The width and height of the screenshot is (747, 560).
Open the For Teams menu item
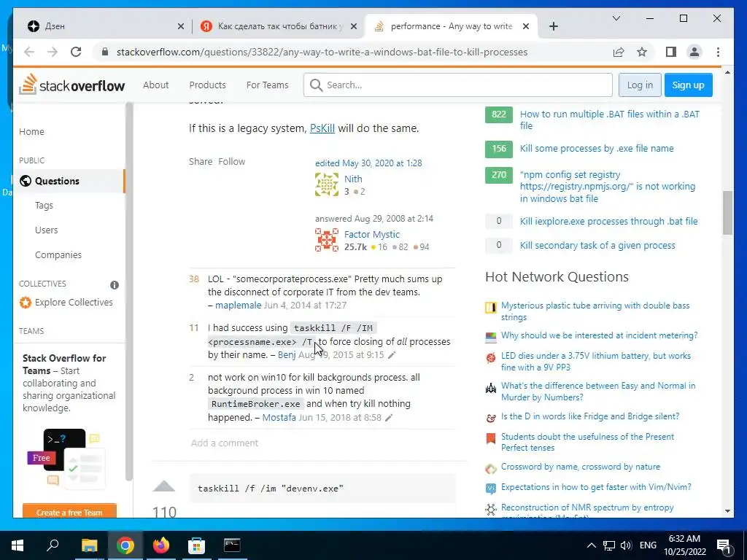[x=267, y=85]
